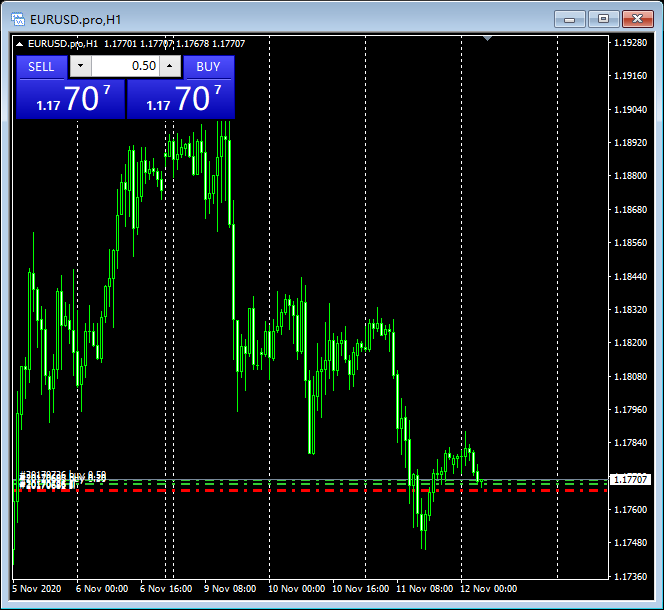Click the 1.19280 label on price scale

point(631,43)
